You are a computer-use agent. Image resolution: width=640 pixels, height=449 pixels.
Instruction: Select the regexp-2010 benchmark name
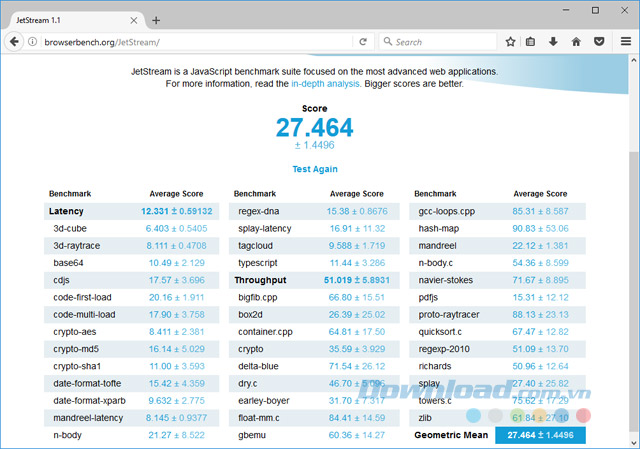(x=444, y=349)
